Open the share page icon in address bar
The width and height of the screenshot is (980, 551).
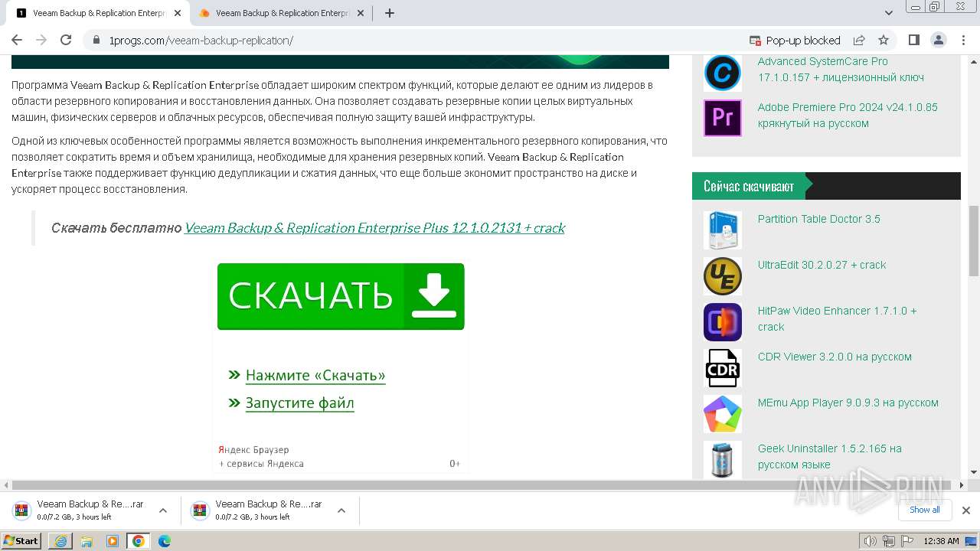859,40
